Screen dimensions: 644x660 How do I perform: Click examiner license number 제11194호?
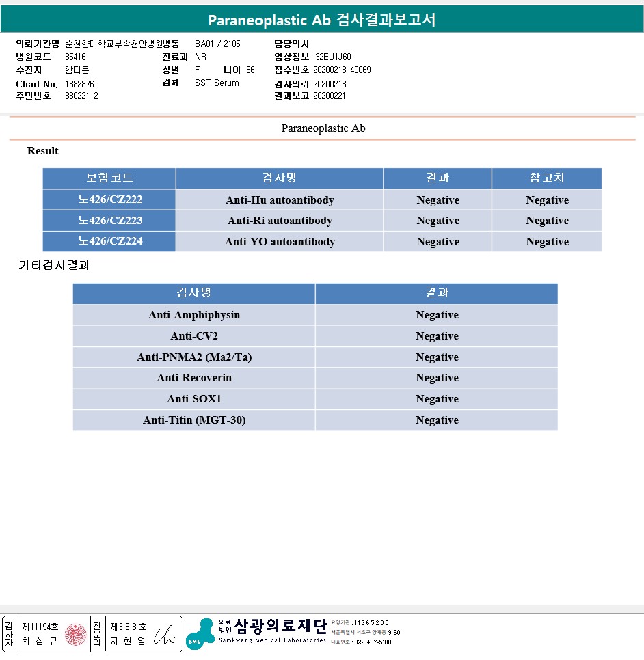pyautogui.click(x=40, y=627)
